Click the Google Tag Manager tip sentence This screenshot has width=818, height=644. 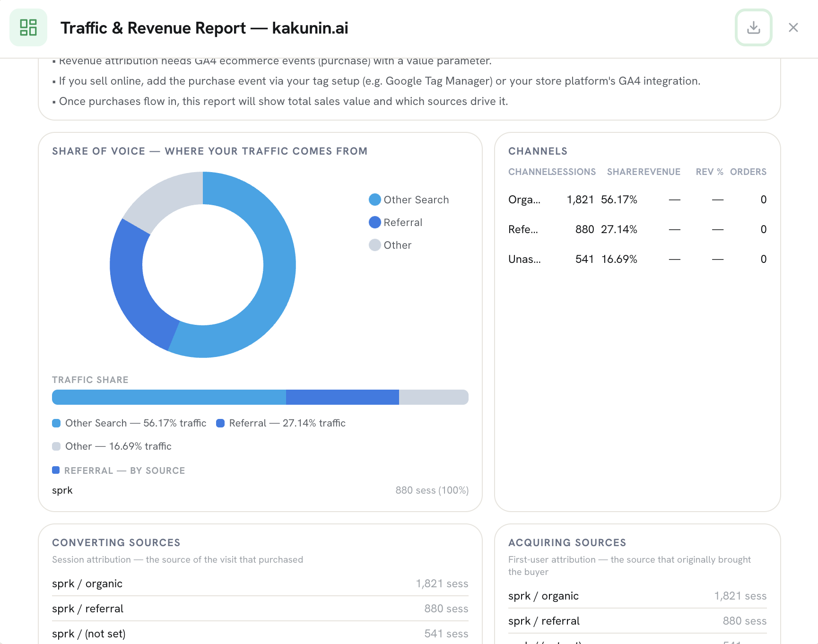coord(380,81)
